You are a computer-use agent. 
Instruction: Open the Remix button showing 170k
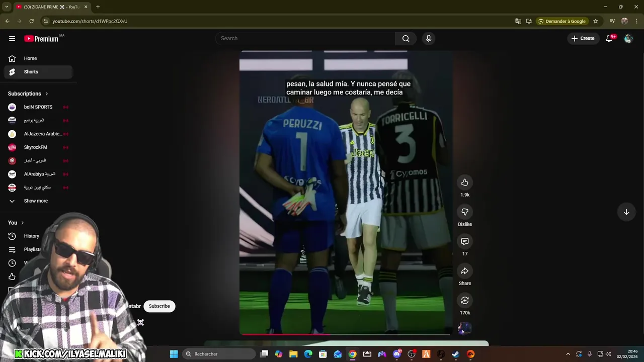point(465,301)
